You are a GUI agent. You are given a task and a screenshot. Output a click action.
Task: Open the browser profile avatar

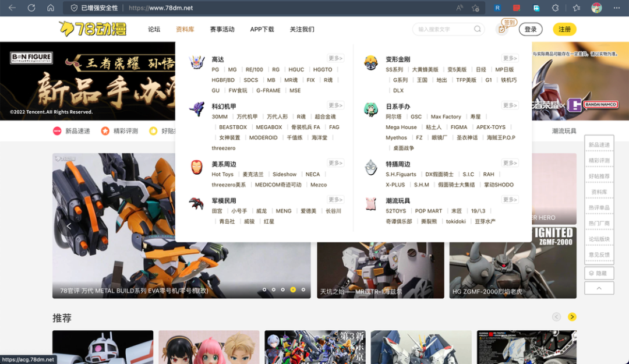[x=596, y=8]
